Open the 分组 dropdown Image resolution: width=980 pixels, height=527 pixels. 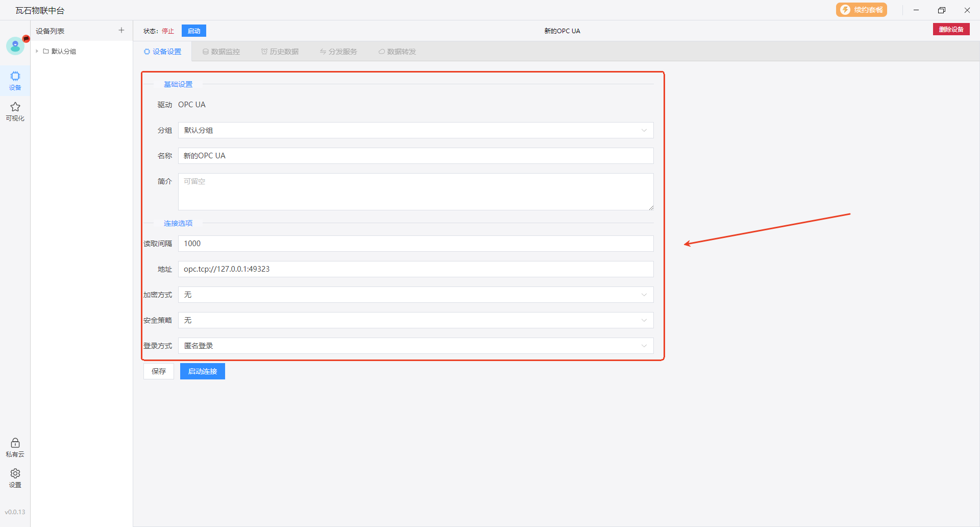tap(415, 130)
